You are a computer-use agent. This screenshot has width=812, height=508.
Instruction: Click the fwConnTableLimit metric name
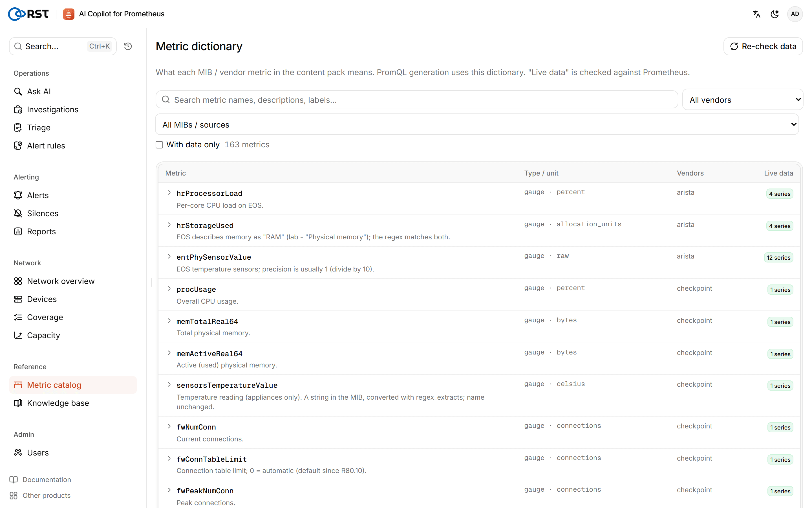pos(211,459)
